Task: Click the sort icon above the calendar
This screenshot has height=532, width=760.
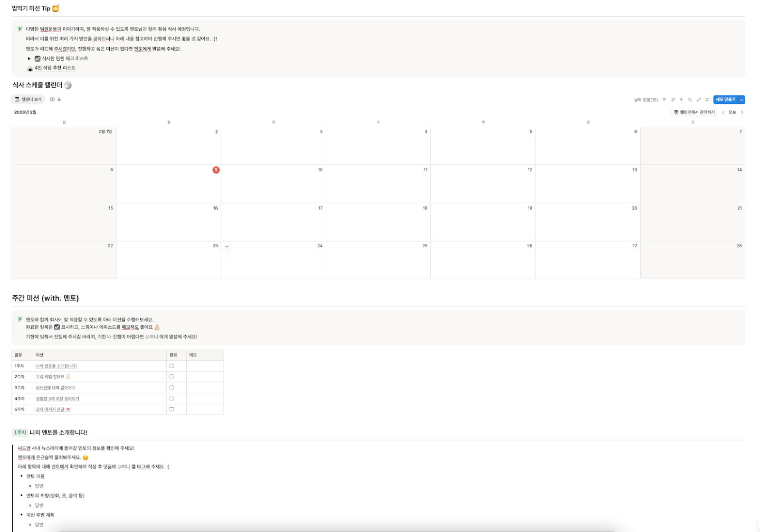Action: coord(673,100)
